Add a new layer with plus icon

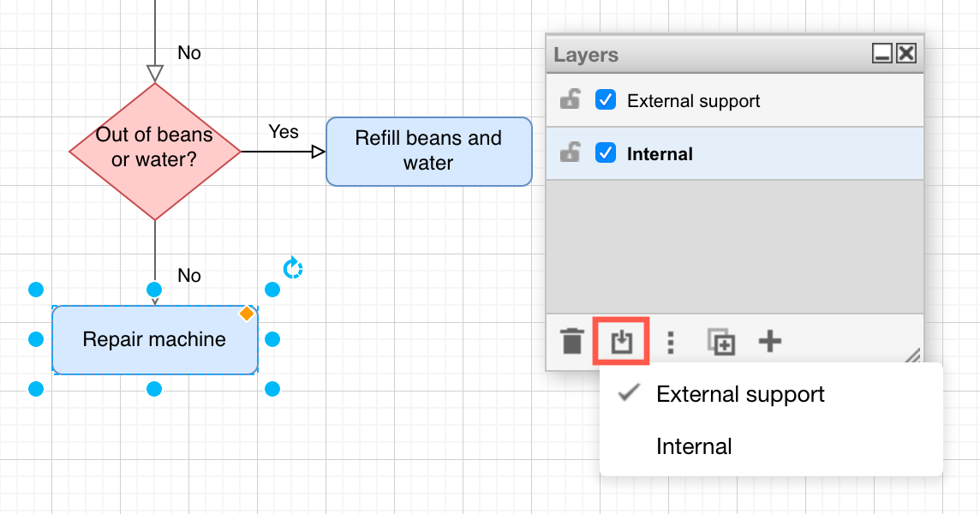click(770, 342)
